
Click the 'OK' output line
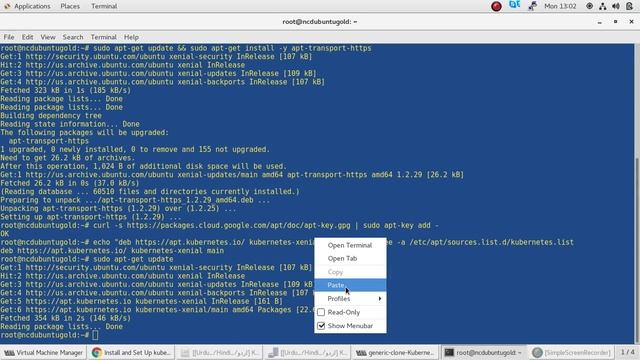(4, 234)
